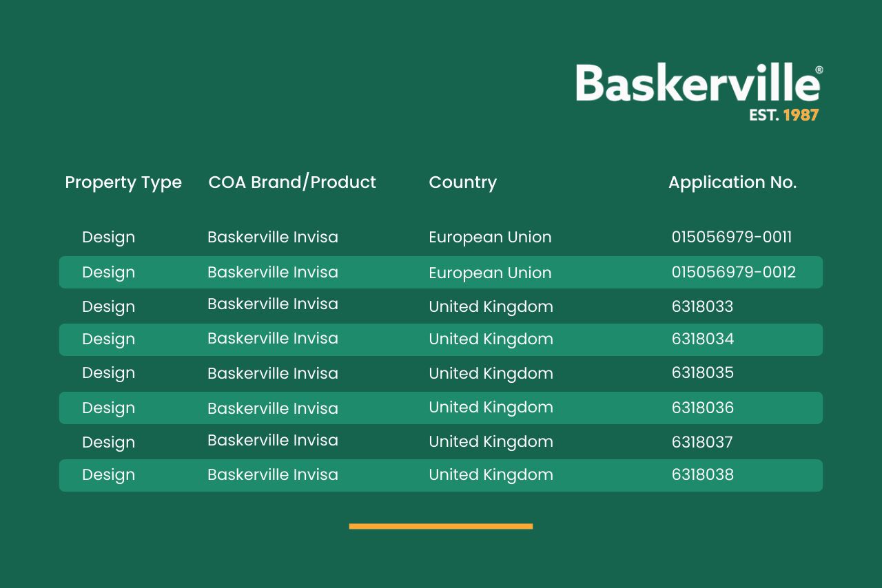882x588 pixels.
Task: Click application number 6318036
Action: click(702, 408)
